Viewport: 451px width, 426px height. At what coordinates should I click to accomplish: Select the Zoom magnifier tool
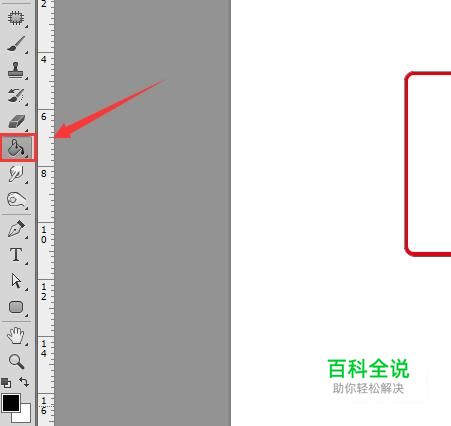point(16,361)
